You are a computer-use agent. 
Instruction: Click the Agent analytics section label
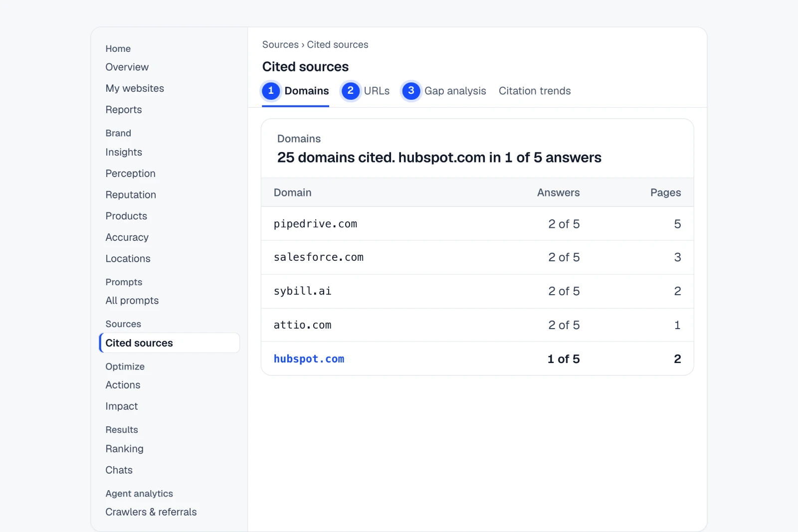pos(139,494)
